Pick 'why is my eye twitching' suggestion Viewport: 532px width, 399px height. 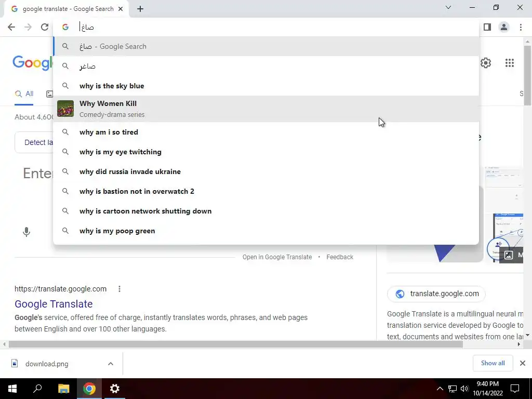click(x=266, y=152)
